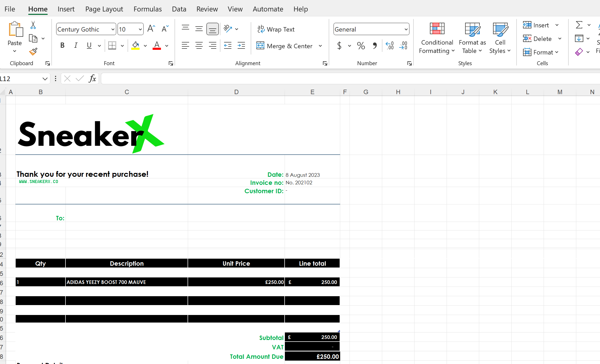Toggle Bold formatting

pyautogui.click(x=62, y=45)
